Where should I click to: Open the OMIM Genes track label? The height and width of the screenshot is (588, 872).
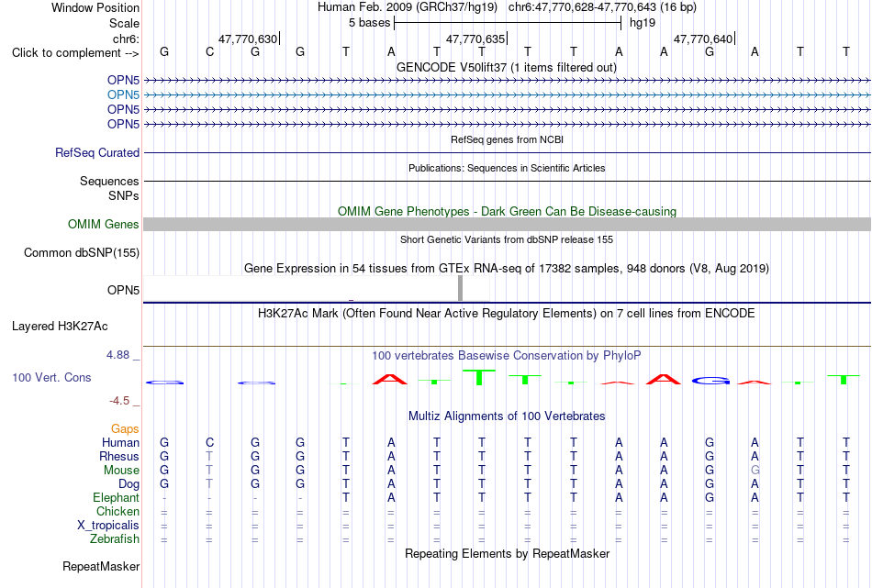coord(104,224)
